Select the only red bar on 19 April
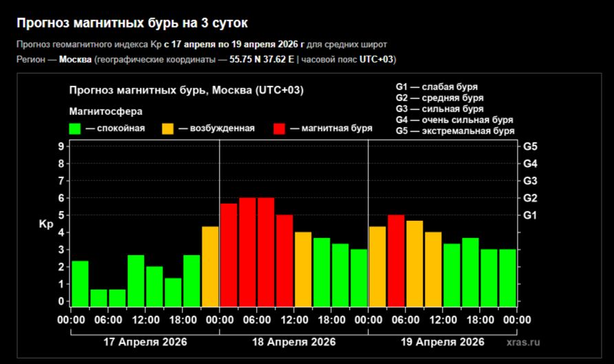614x364 pixels. 396,261
